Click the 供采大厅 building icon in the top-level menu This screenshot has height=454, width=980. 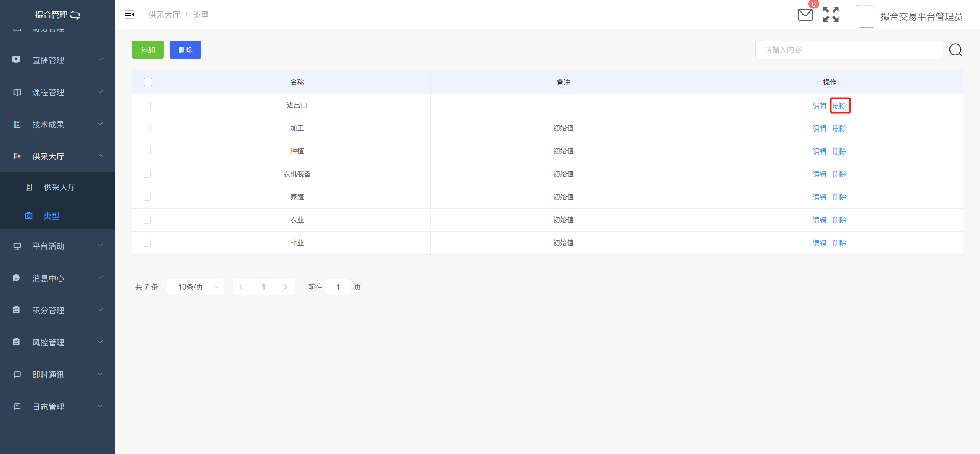17,156
